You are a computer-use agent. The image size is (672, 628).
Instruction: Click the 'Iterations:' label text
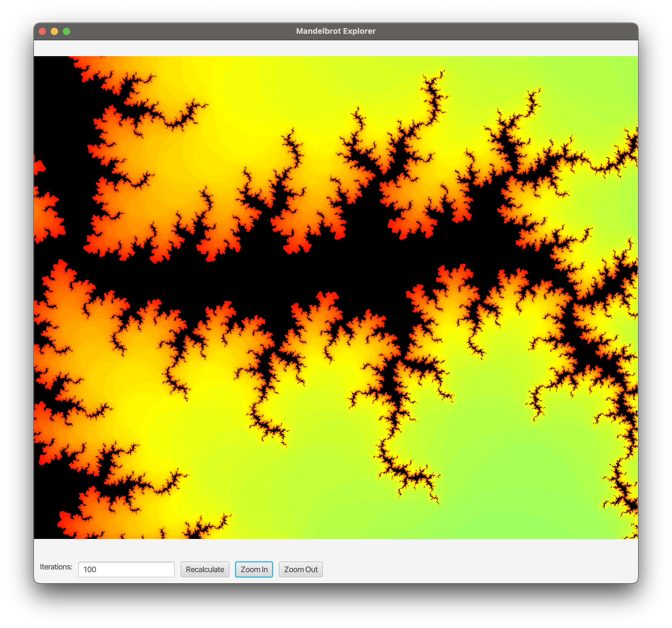pyautogui.click(x=56, y=566)
